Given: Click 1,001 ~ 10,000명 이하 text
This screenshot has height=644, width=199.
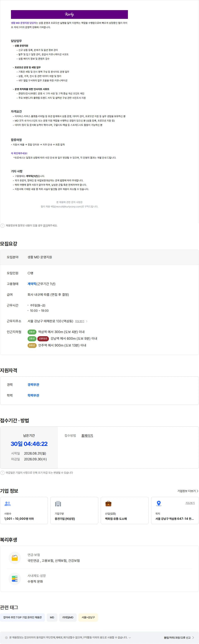Looking at the screenshot, I should click(x=19, y=519).
